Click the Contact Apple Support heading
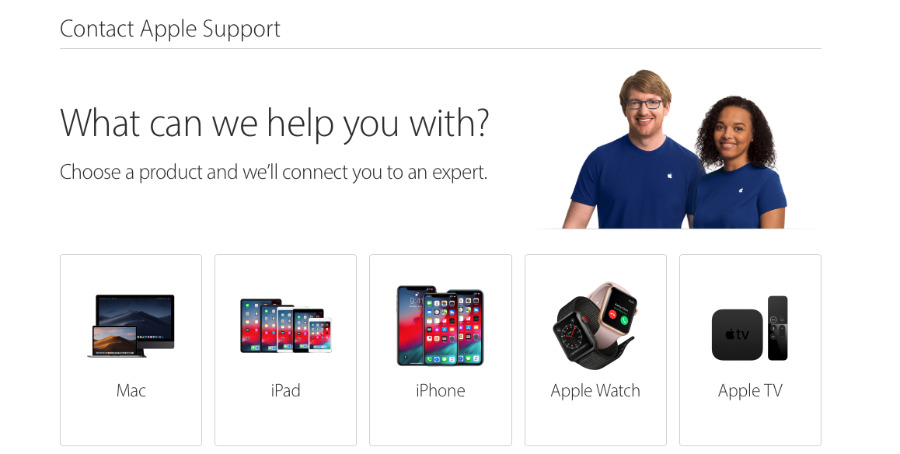Viewport: 900px width, 454px height. [170, 29]
